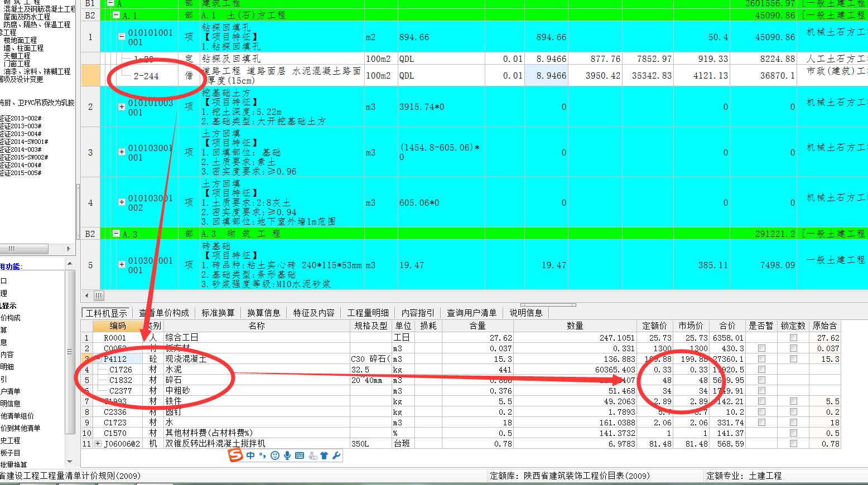This screenshot has height=485, width=868.
Task: Click 市场价 199.88 cell for 现浇混凝土
Action: coord(691,359)
